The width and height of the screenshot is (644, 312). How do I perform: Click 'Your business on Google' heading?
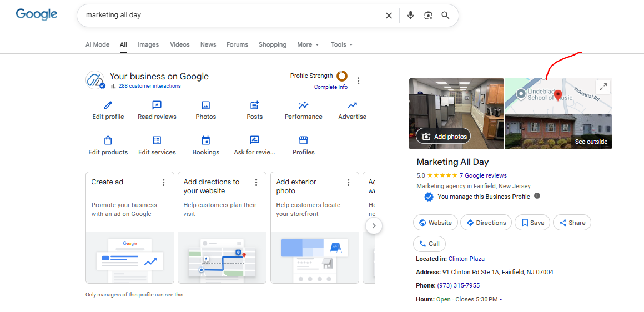click(x=159, y=77)
